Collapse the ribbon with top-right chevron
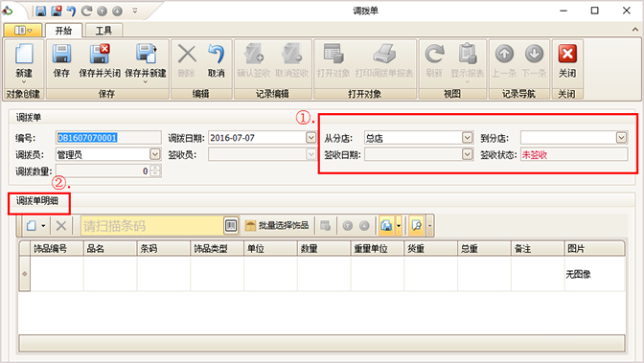The width and height of the screenshot is (644, 363). coord(635,30)
